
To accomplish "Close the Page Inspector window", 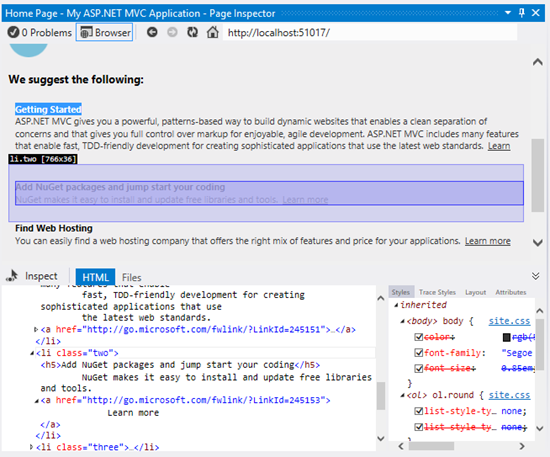I will click(536, 13).
